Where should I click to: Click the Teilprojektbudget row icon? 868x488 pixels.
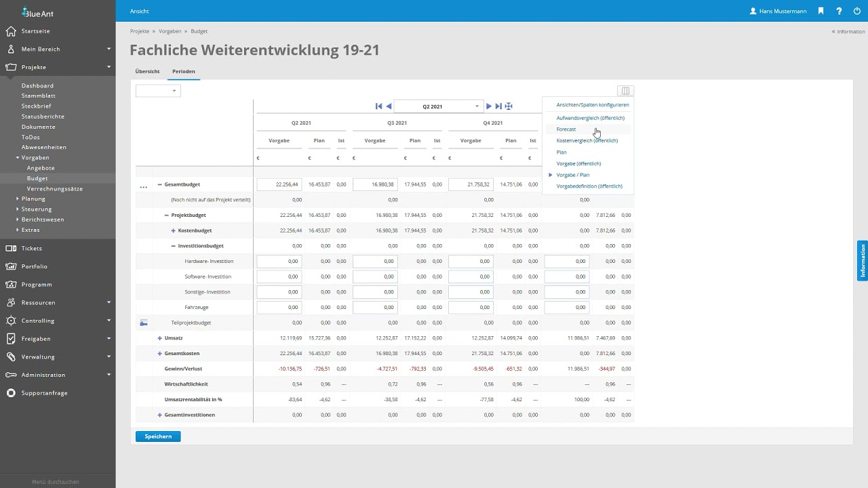pos(144,323)
